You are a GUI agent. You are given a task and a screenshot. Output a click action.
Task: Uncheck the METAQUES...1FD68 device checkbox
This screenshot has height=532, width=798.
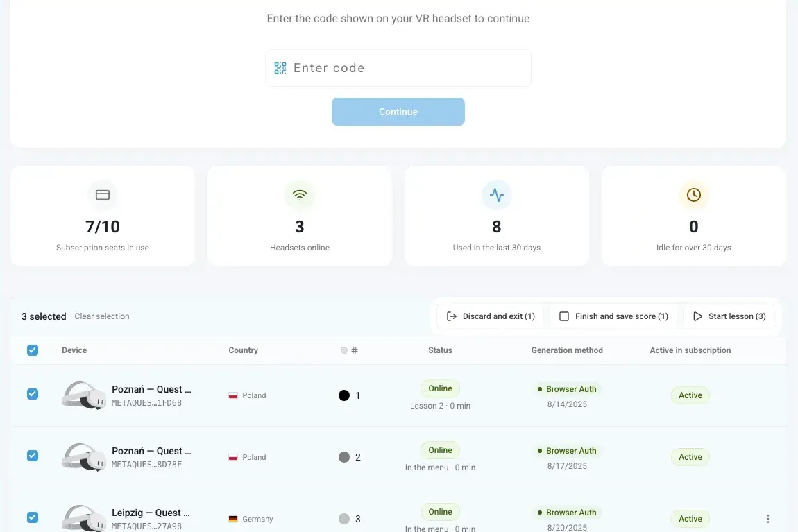tap(33, 394)
